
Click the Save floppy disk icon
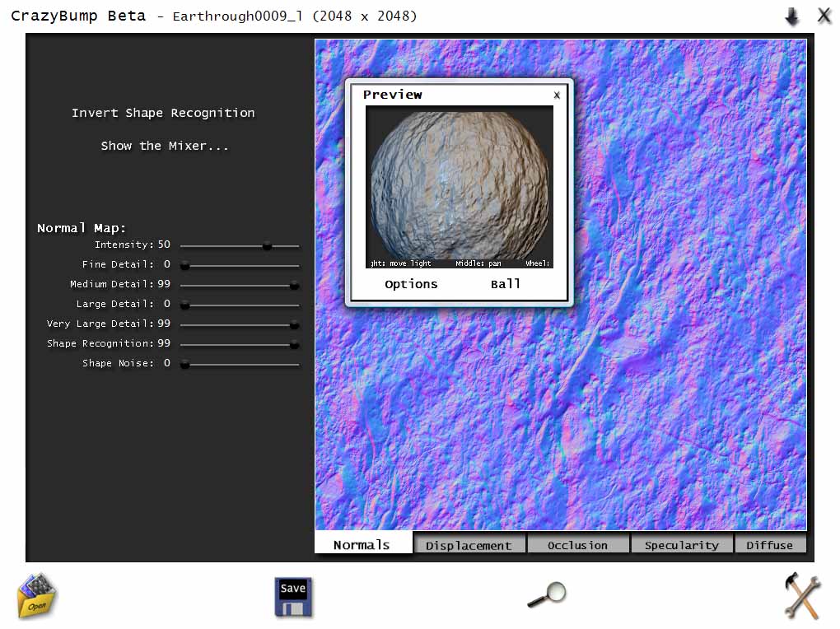click(293, 597)
